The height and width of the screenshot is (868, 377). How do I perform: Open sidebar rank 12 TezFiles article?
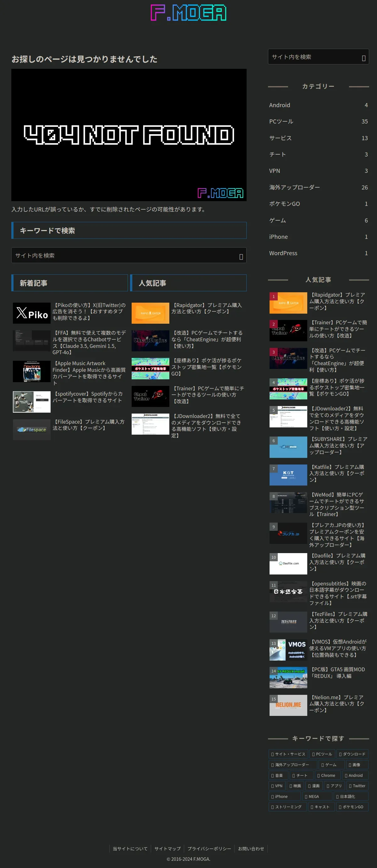click(318, 622)
